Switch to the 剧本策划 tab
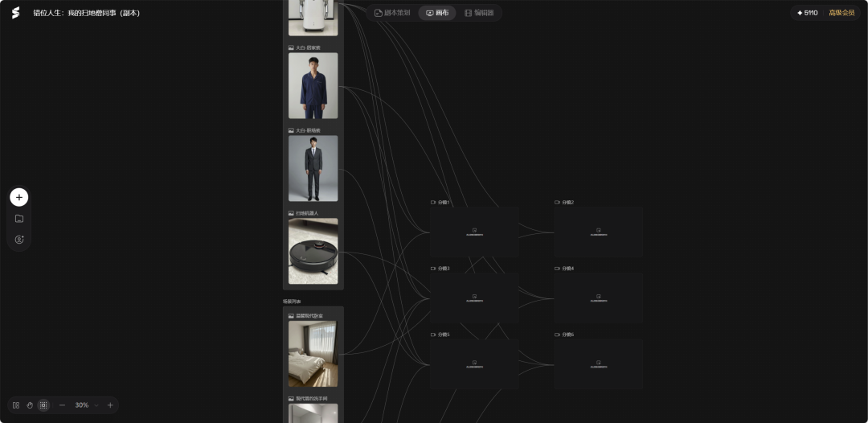 coord(392,13)
